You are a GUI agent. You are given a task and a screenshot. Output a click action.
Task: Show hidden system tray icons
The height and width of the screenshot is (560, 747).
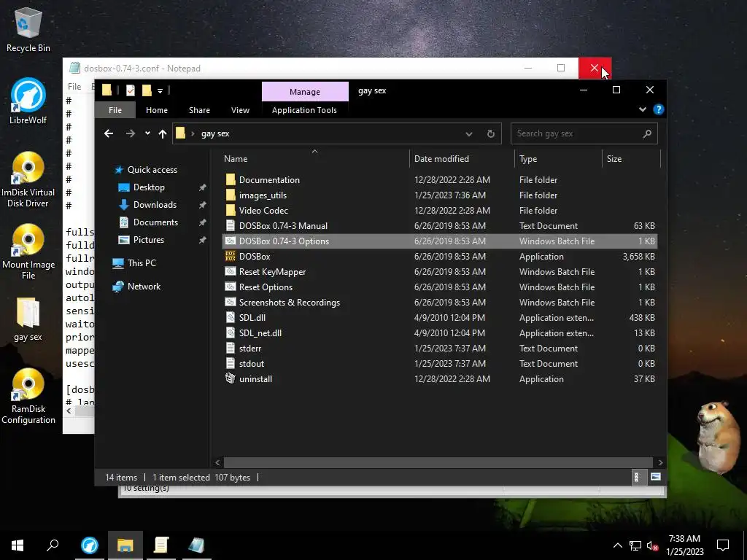click(617, 545)
